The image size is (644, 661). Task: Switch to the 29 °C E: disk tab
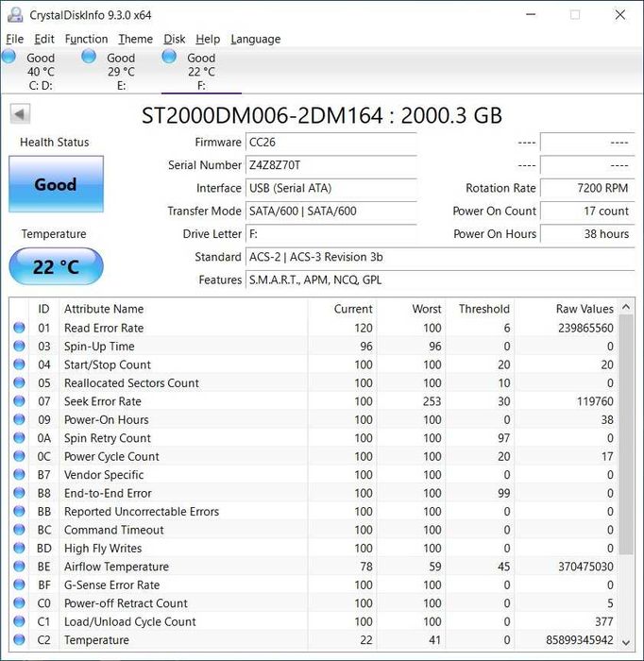pyautogui.click(x=121, y=71)
